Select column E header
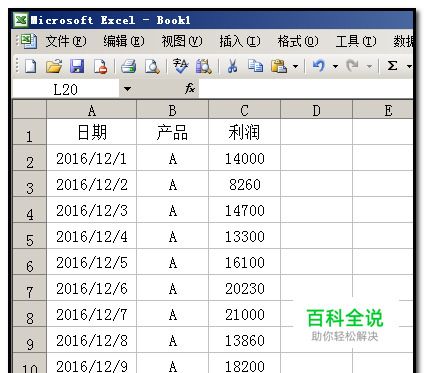Screen dimensions: 424x373 pyautogui.click(x=383, y=110)
